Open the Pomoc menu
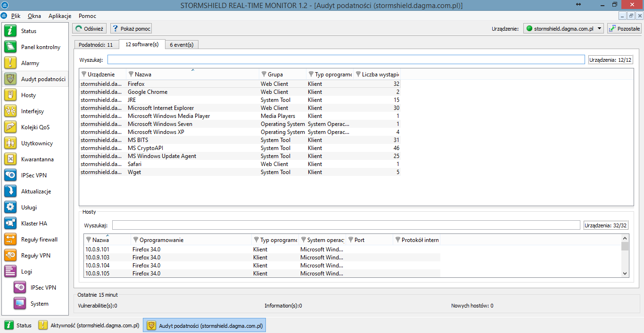Screen dimensions: 644x333 click(87, 16)
